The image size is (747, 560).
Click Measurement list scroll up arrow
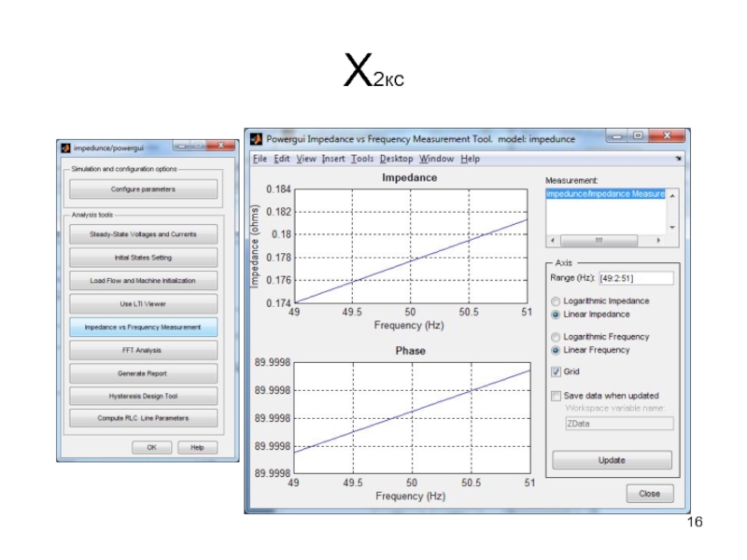[672, 195]
